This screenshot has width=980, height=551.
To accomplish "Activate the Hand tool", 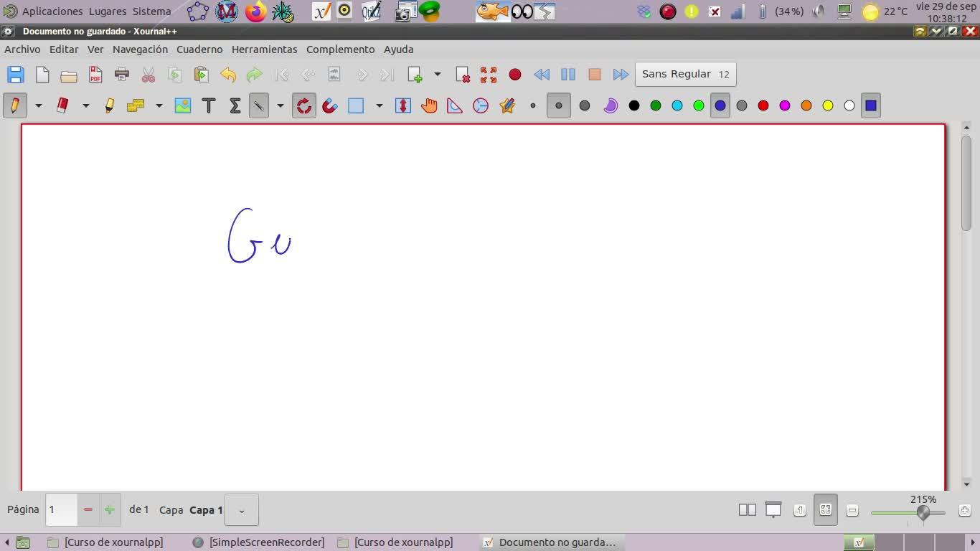I will 429,105.
